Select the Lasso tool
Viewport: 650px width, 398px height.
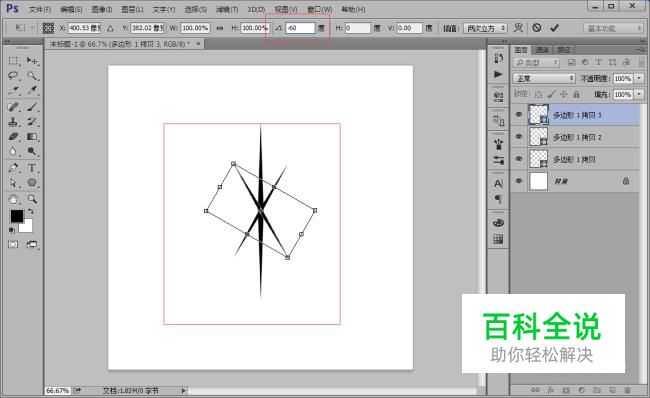(x=13, y=75)
